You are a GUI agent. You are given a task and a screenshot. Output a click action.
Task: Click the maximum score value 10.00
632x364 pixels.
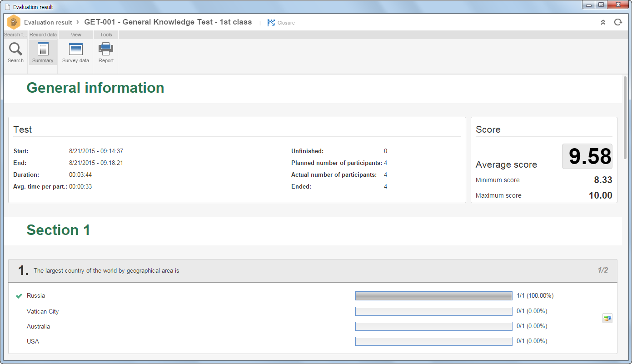(601, 195)
